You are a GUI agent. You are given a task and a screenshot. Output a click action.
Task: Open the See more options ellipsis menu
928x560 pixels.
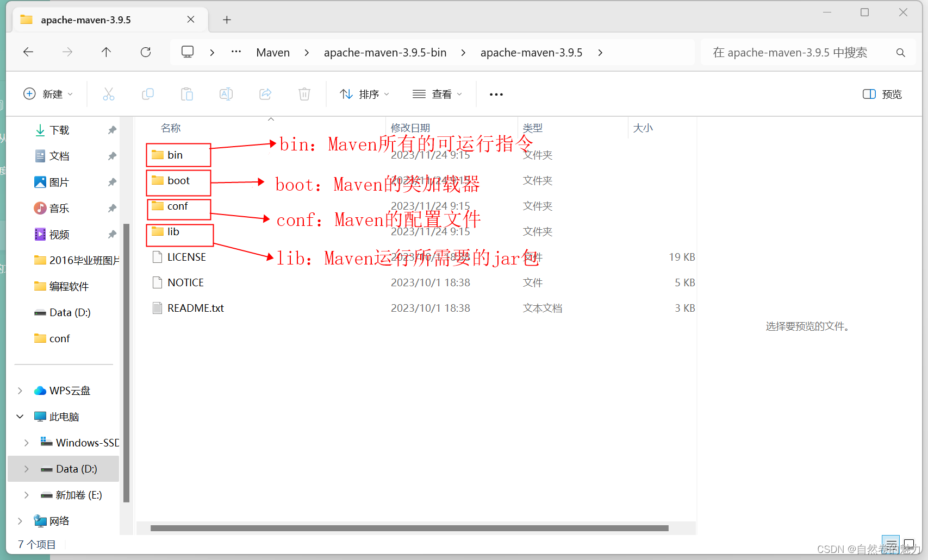(496, 95)
